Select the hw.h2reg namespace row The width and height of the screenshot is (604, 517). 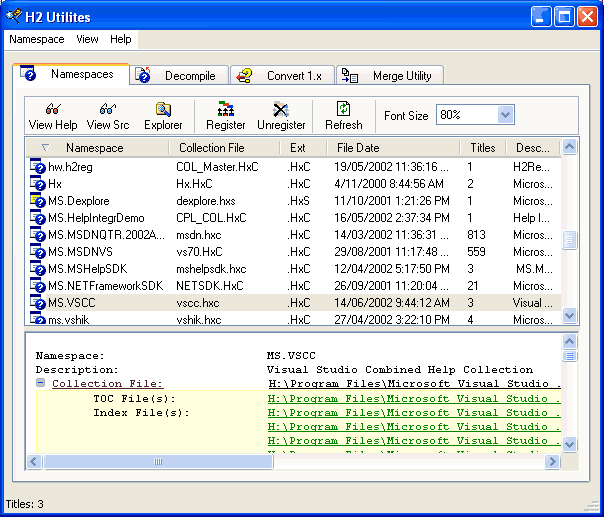294,167
